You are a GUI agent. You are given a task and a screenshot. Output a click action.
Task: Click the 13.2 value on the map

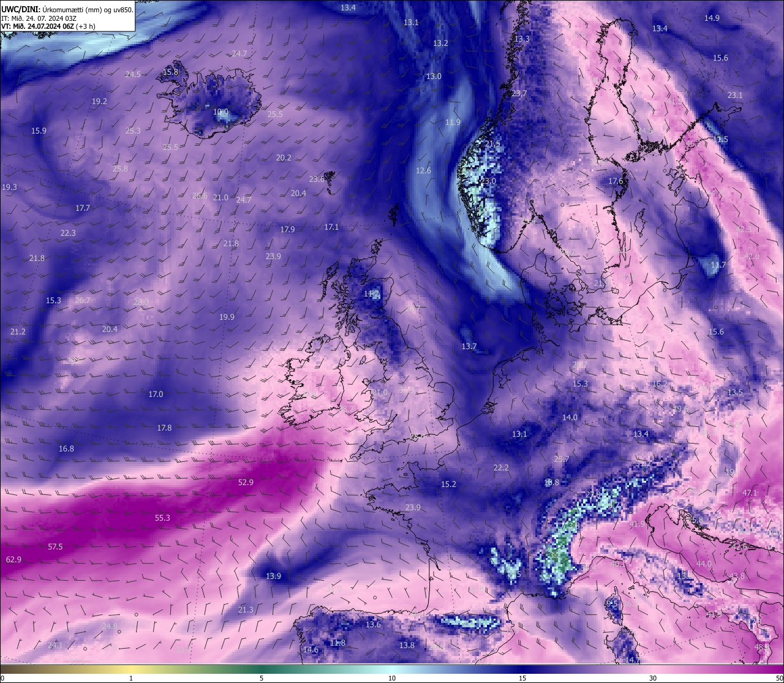[x=440, y=43]
